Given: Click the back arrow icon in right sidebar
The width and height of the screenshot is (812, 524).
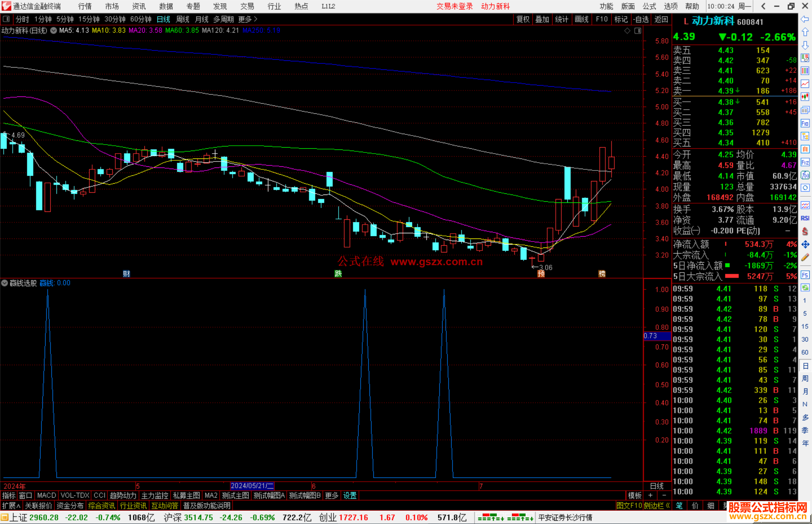Looking at the screenshot, I should [804, 19].
